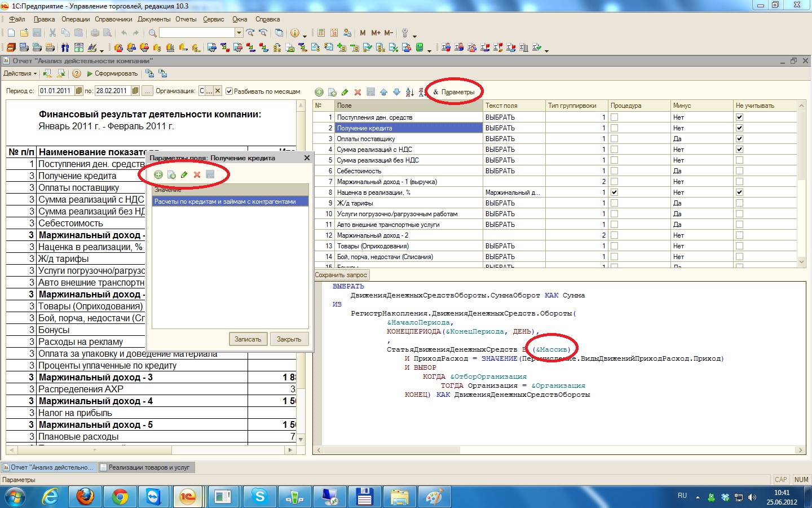Toggle 'Процедура' for Маржинальный доход - 2
This screenshot has height=508, width=812.
[614, 235]
